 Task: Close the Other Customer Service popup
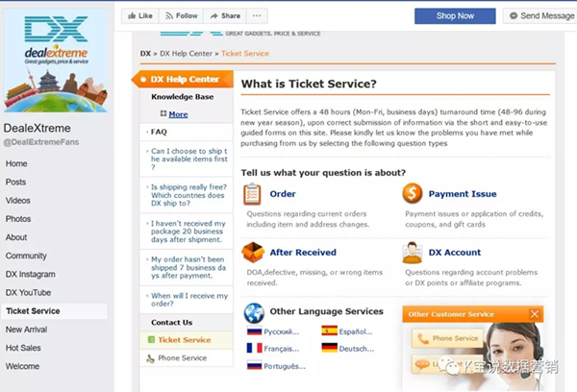pyautogui.click(x=535, y=314)
